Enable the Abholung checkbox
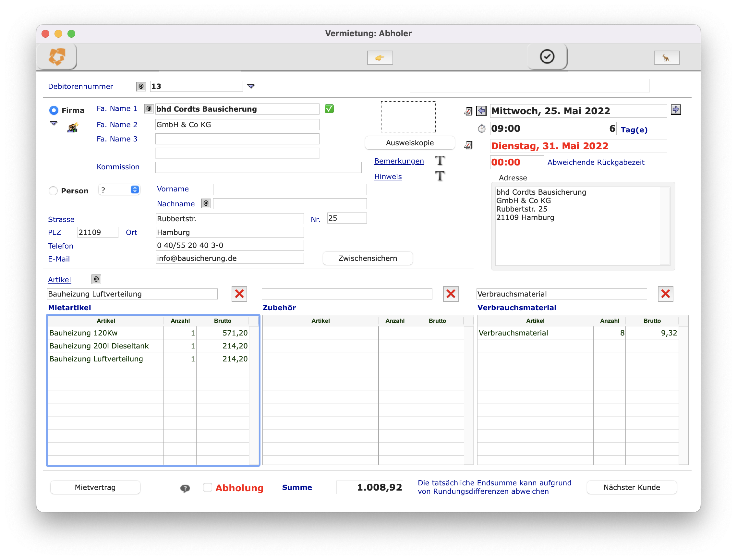 tap(207, 487)
